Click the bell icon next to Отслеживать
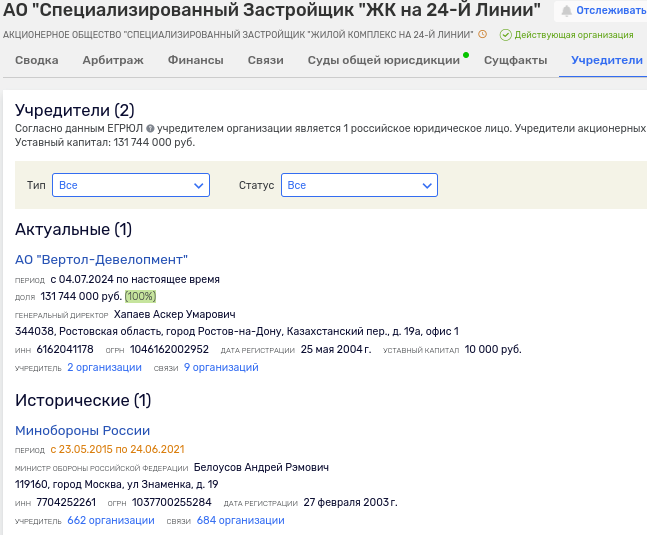 coord(567,11)
